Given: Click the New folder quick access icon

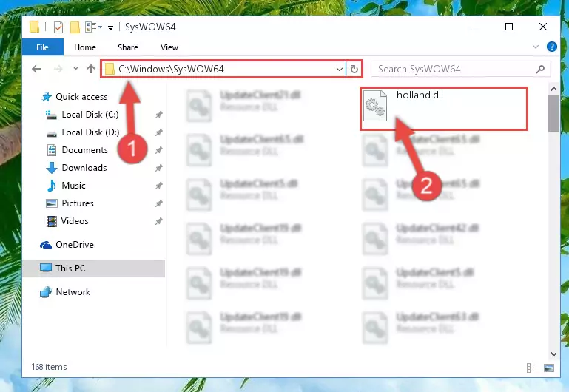Looking at the screenshot, I should (x=75, y=27).
